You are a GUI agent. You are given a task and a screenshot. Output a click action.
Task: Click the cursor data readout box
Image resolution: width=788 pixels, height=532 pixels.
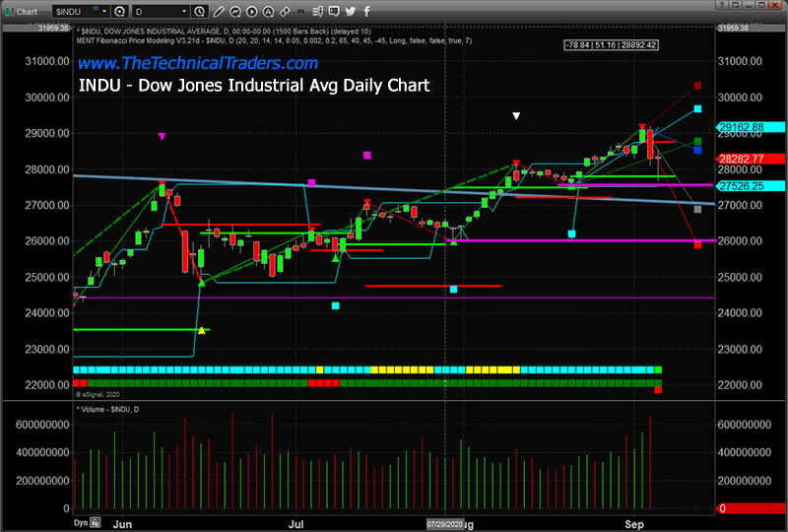point(611,45)
